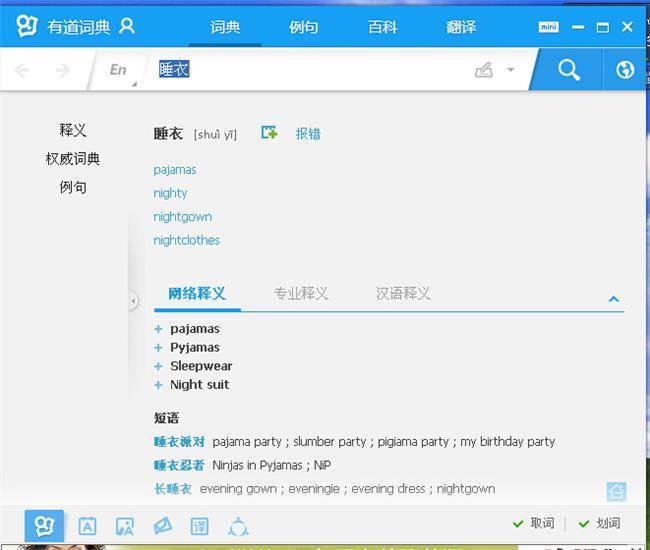Collapse the left sidebar panel

pos(133,301)
